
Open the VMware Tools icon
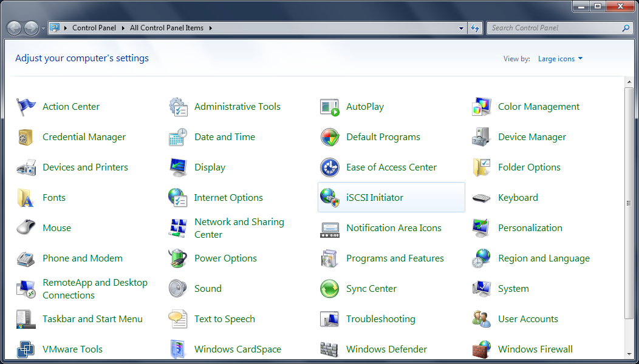pyautogui.click(x=26, y=349)
